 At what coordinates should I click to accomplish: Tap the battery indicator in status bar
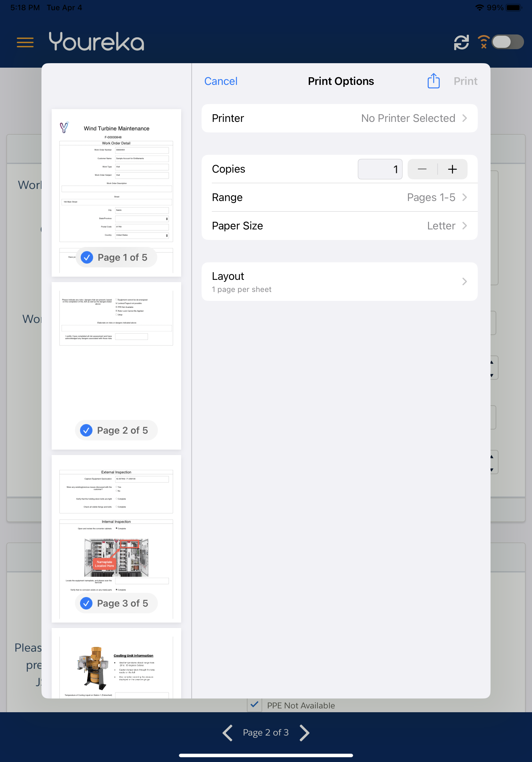(514, 7)
